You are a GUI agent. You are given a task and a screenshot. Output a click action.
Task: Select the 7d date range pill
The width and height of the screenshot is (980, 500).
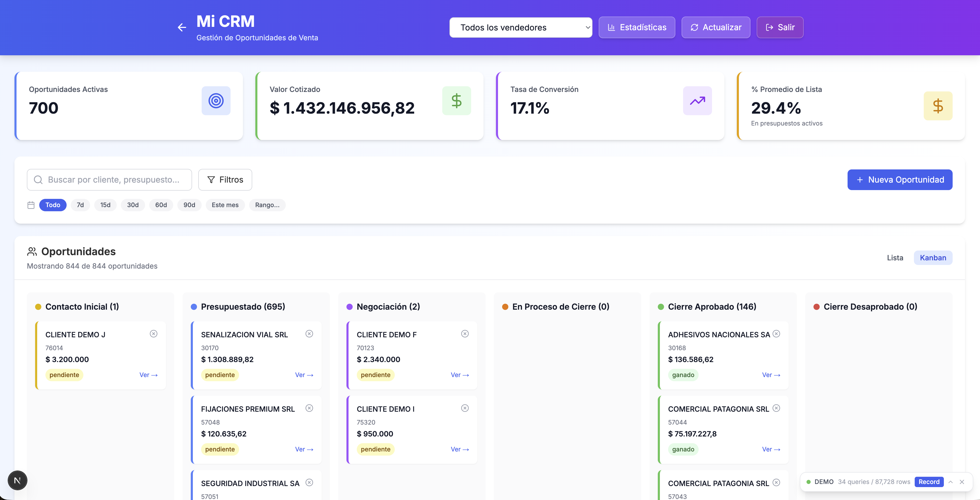point(80,205)
